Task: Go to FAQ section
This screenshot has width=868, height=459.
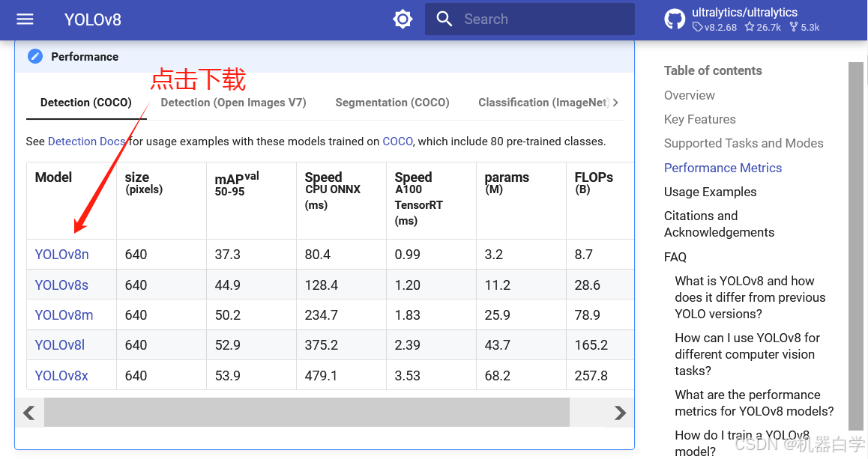Action: click(675, 257)
